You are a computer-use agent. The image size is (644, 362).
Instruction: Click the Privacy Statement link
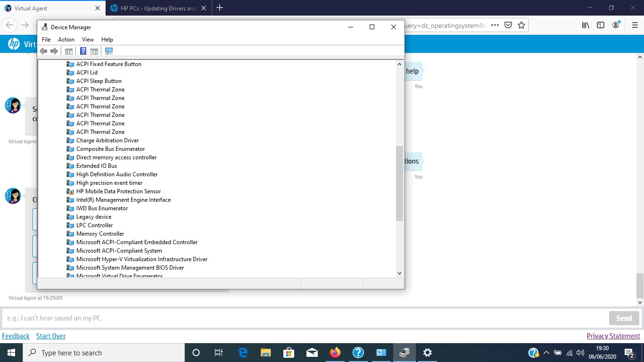pyautogui.click(x=613, y=336)
